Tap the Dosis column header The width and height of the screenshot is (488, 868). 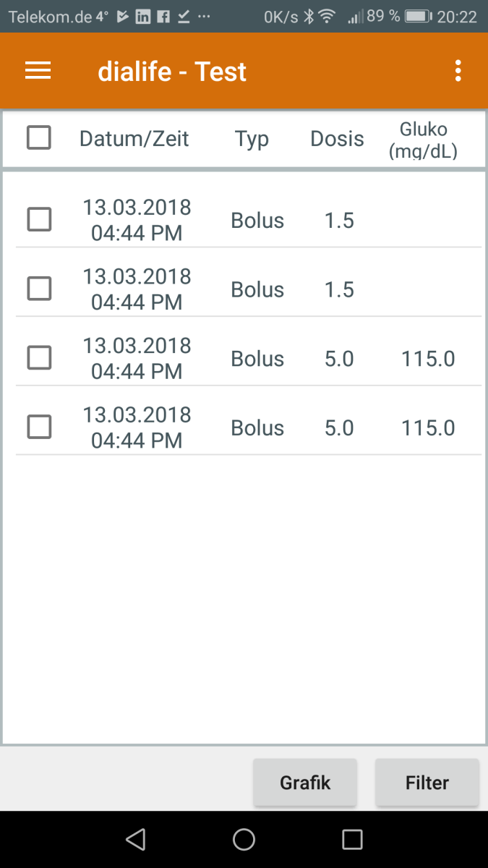pos(337,139)
